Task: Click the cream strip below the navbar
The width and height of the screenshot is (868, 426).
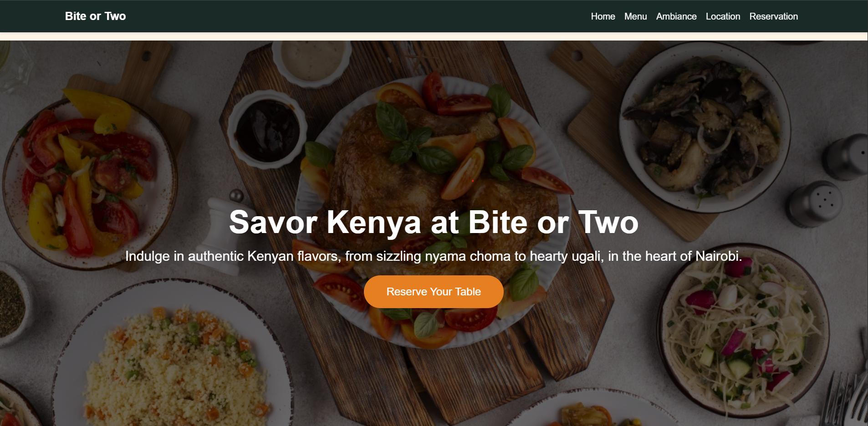Action: [x=434, y=36]
